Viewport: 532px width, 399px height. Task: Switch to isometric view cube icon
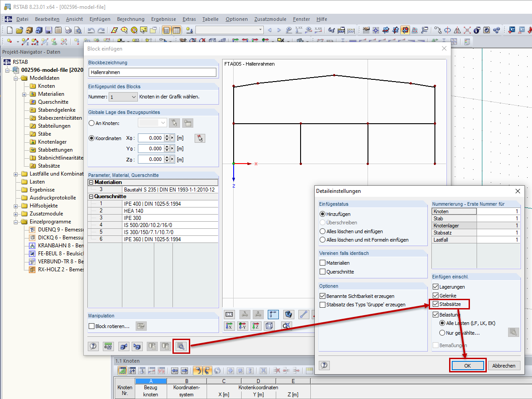coord(270,326)
